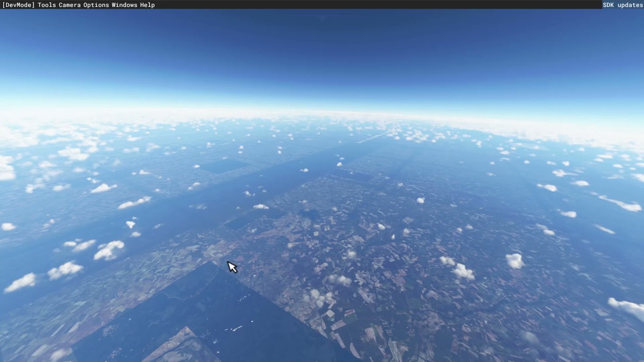This screenshot has width=644, height=362.
Task: Open the DevMode menu
Action: (x=19, y=5)
